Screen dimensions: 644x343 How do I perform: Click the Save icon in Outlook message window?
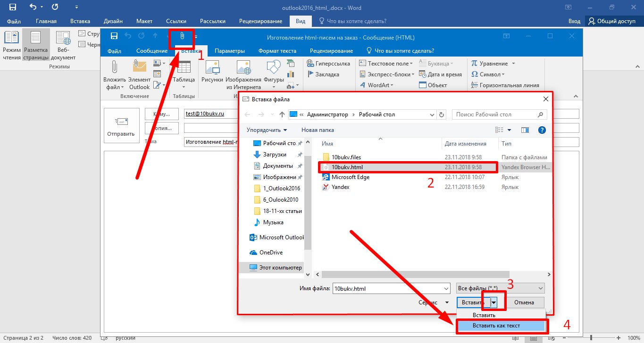point(114,36)
